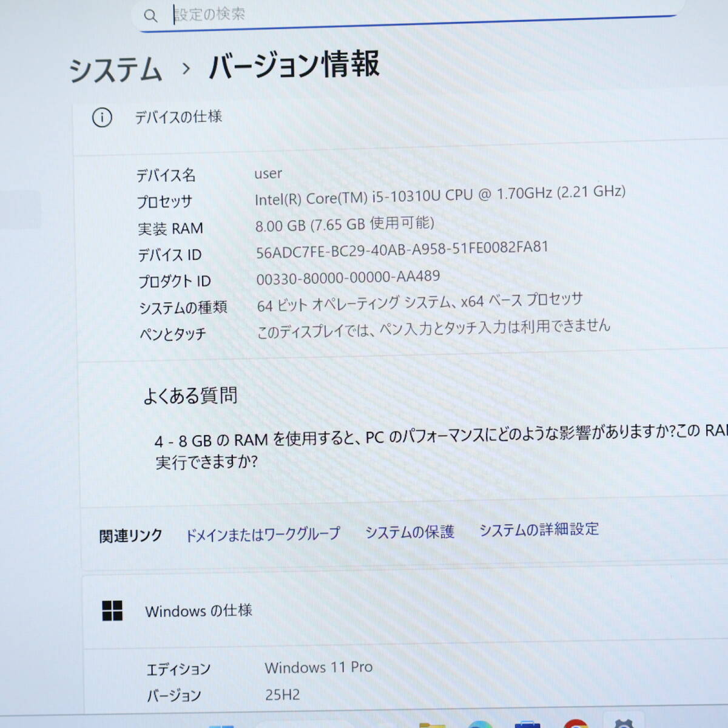The image size is (728, 728).
Task: Click the バージョン value 25H2
Action: tap(282, 695)
